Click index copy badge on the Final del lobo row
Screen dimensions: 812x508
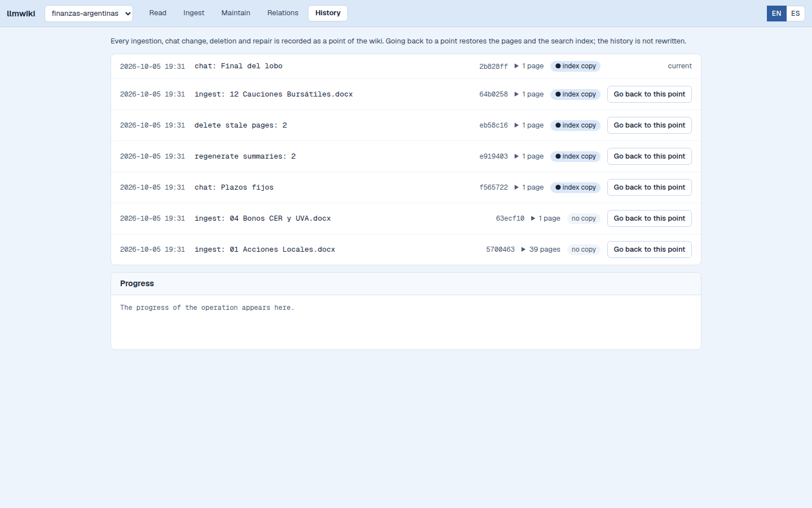coord(575,66)
